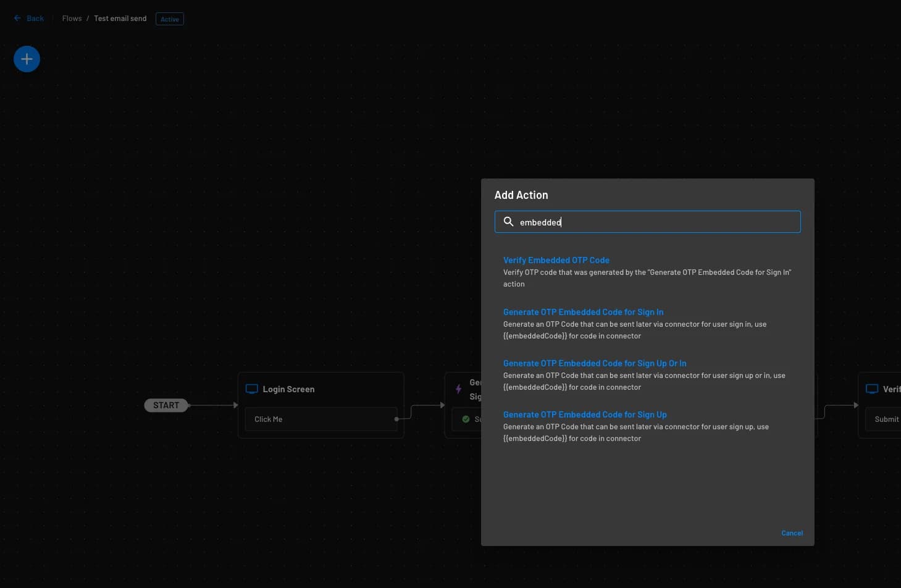Image resolution: width=901 pixels, height=588 pixels.
Task: Click the Back navigation link
Action: (x=35, y=18)
